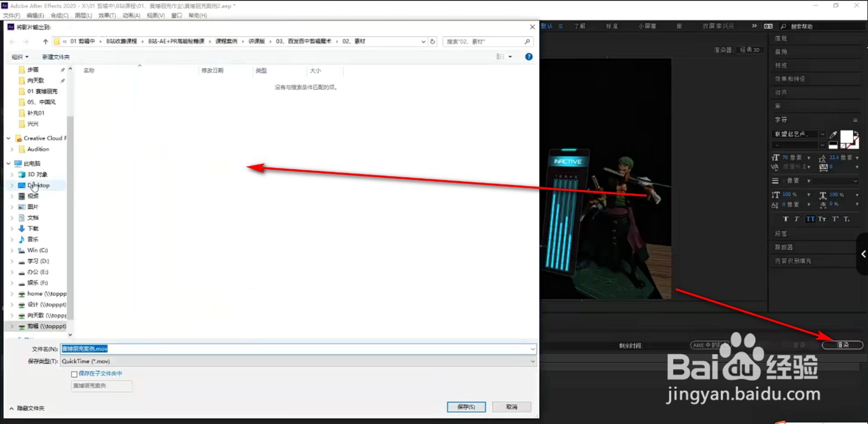Click the stroke width lines icon
Viewport: 868px width, 424px height.
[775, 181]
